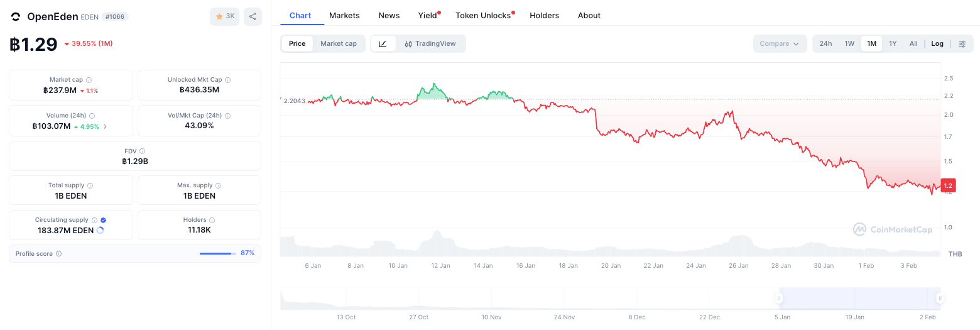The width and height of the screenshot is (980, 330).
Task: Open the About tab
Action: tap(589, 15)
